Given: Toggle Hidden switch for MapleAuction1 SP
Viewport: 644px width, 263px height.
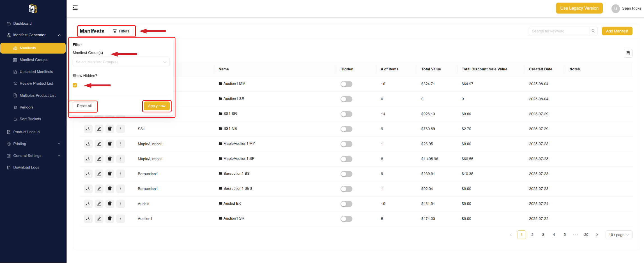Looking at the screenshot, I should point(346,159).
